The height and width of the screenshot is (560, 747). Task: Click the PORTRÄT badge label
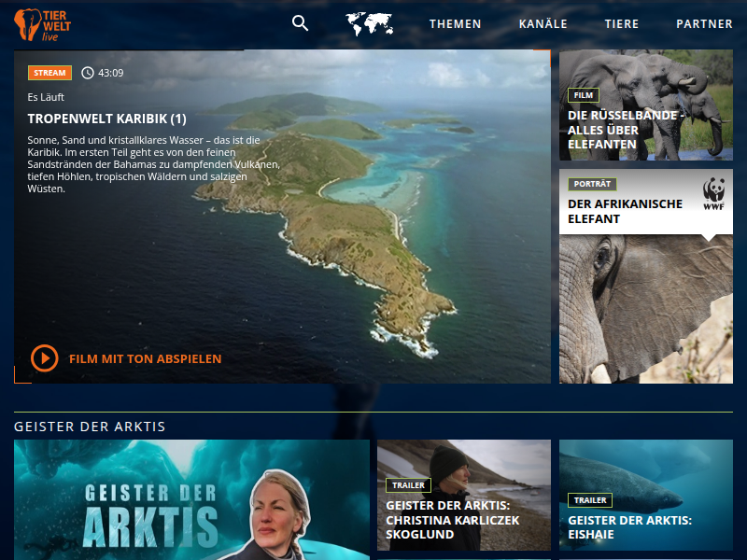coord(592,184)
